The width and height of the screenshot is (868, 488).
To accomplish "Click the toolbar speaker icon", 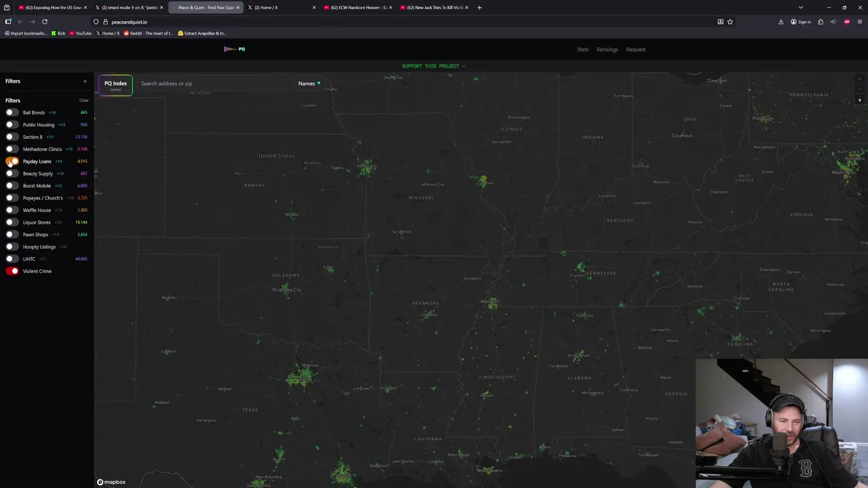I will click(834, 22).
